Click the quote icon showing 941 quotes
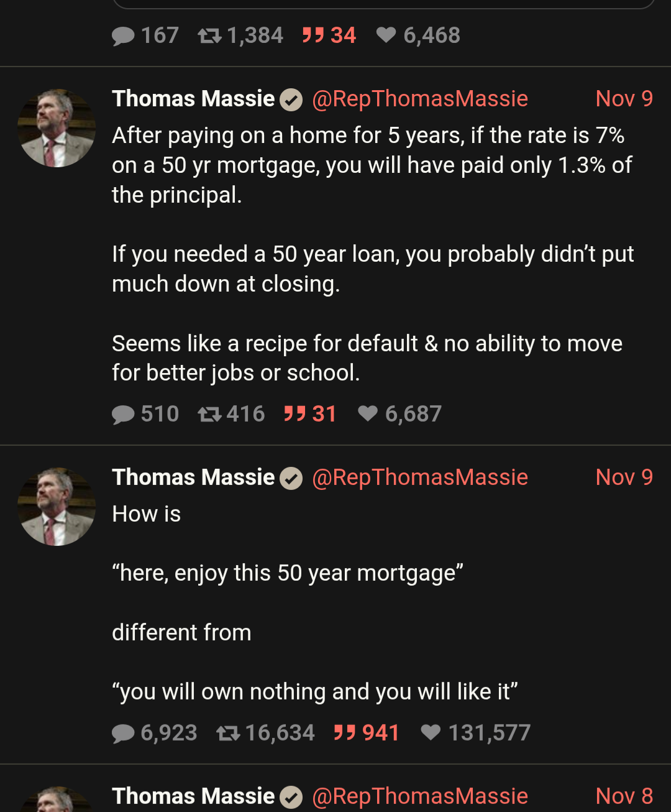Viewport: 671px width, 812px height. (x=345, y=733)
